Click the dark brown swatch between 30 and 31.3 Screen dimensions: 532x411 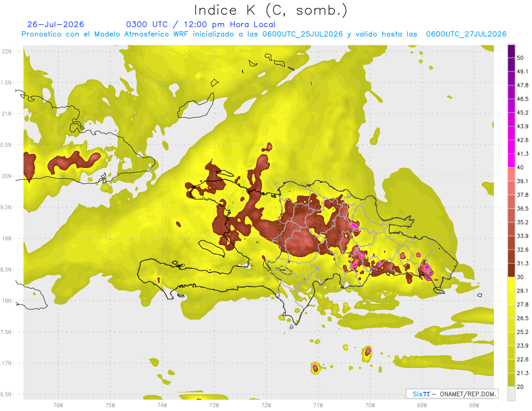point(511,270)
